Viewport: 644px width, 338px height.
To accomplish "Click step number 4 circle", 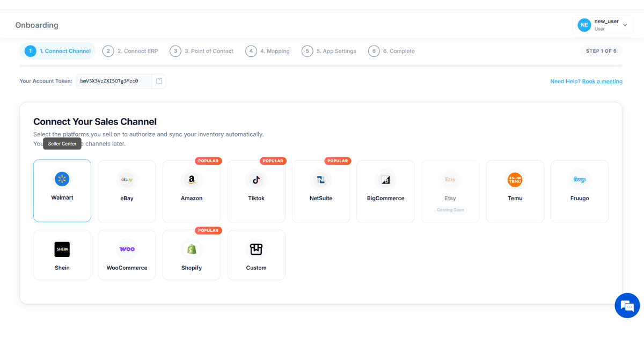I will pyautogui.click(x=251, y=51).
